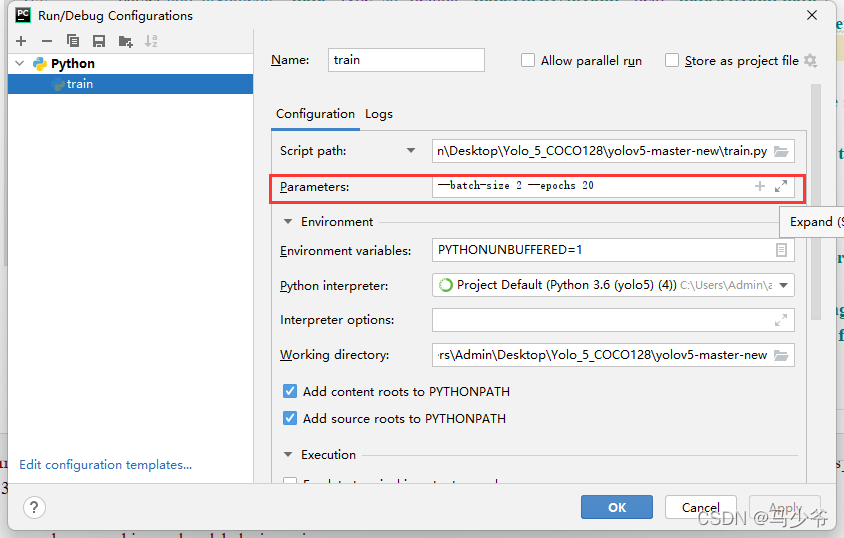This screenshot has height=538, width=844.
Task: Confirm with the OK button
Action: tap(617, 507)
